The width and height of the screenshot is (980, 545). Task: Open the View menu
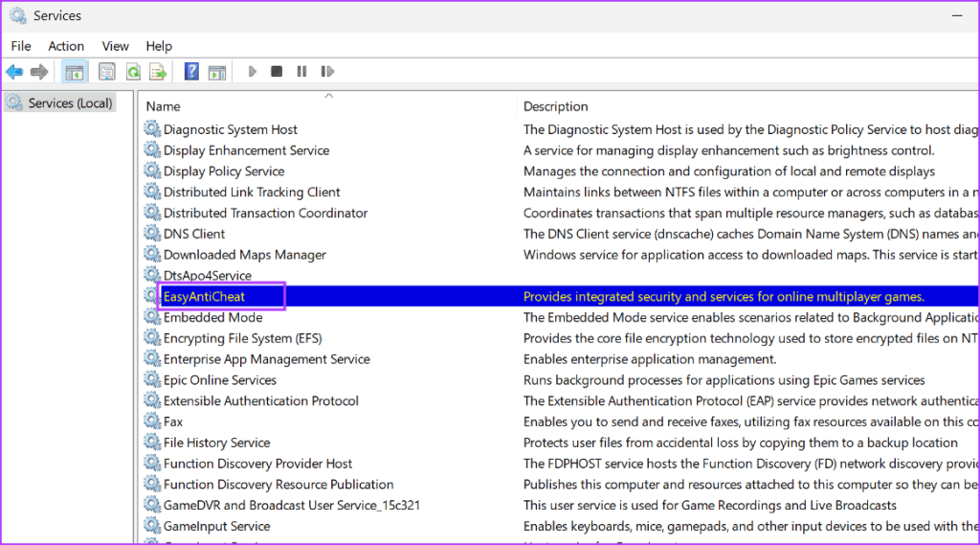[116, 46]
